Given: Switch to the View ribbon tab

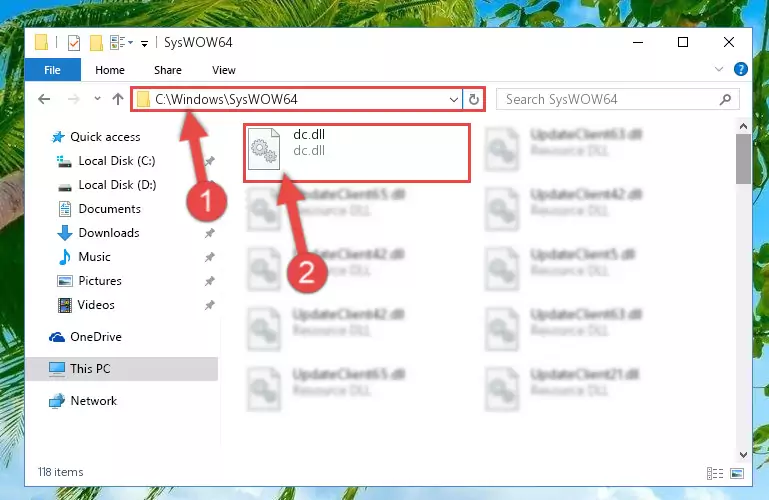Looking at the screenshot, I should [x=224, y=70].
